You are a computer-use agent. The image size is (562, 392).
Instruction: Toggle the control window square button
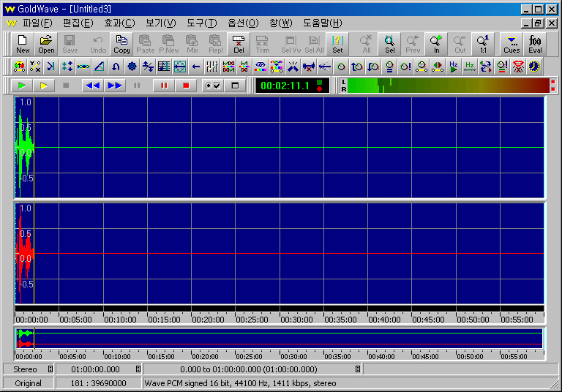pyautogui.click(x=235, y=86)
